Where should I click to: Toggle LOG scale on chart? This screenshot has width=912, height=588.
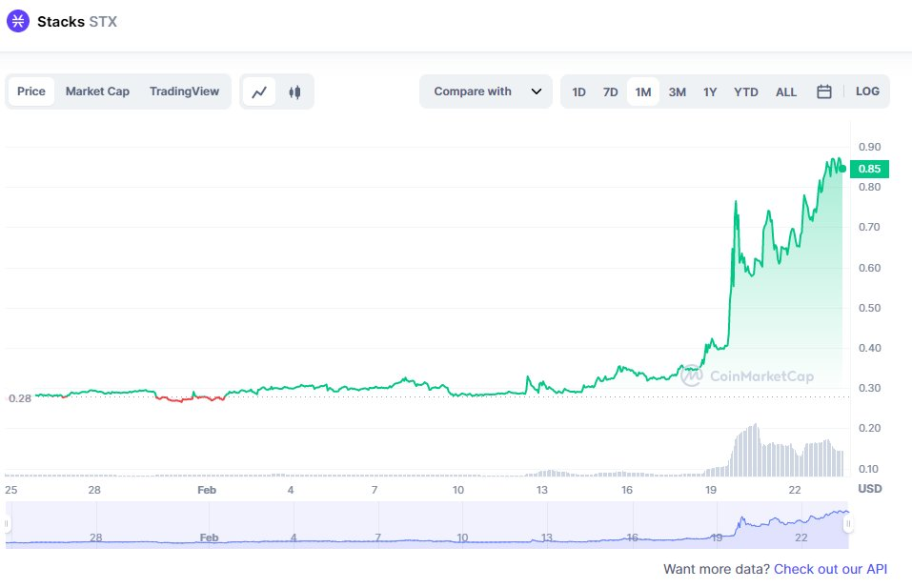[x=867, y=91]
